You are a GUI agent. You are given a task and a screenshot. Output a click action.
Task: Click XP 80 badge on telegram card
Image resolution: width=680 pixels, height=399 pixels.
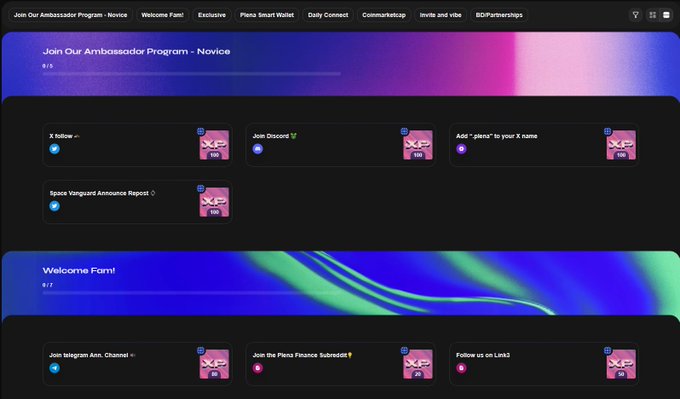[214, 364]
